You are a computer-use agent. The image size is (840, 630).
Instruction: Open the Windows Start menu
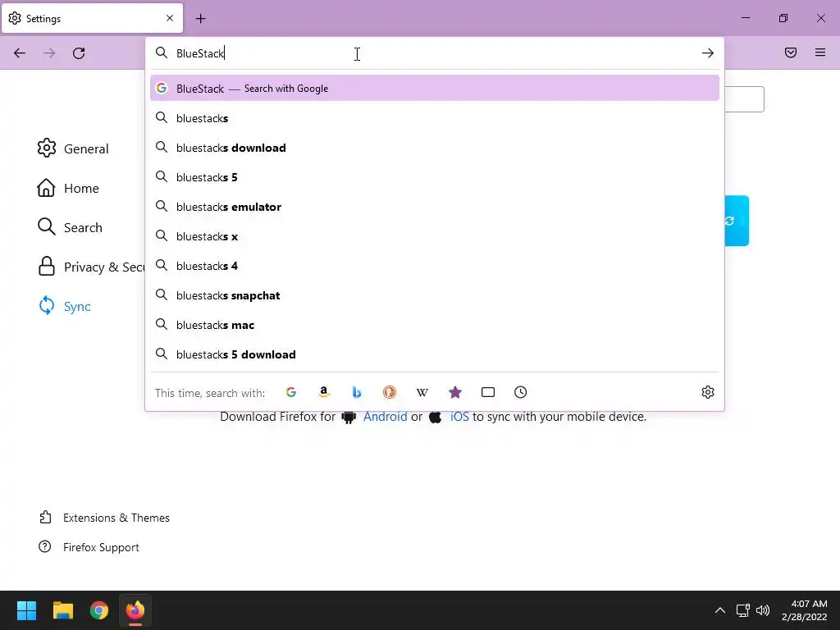pyautogui.click(x=26, y=610)
